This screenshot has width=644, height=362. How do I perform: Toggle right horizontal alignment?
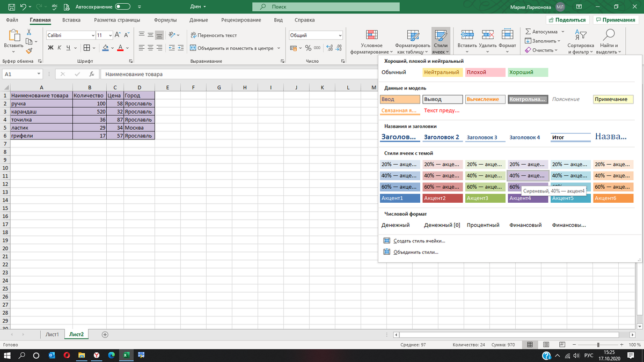[160, 48]
